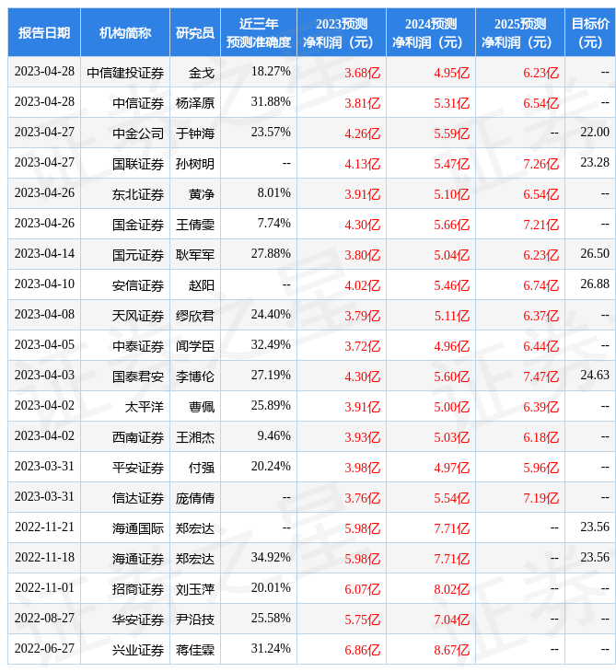
Task: Select researcher name 金戈
Action: pos(202,73)
